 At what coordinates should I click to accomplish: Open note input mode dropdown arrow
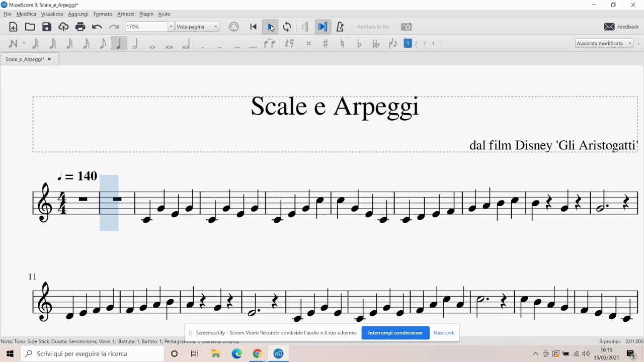[x=24, y=44]
